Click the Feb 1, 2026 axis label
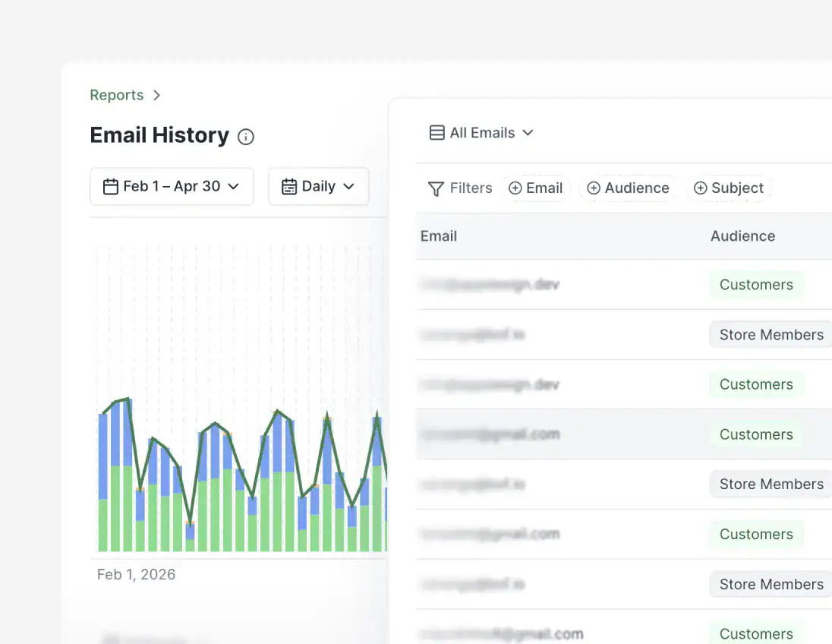 (x=137, y=574)
